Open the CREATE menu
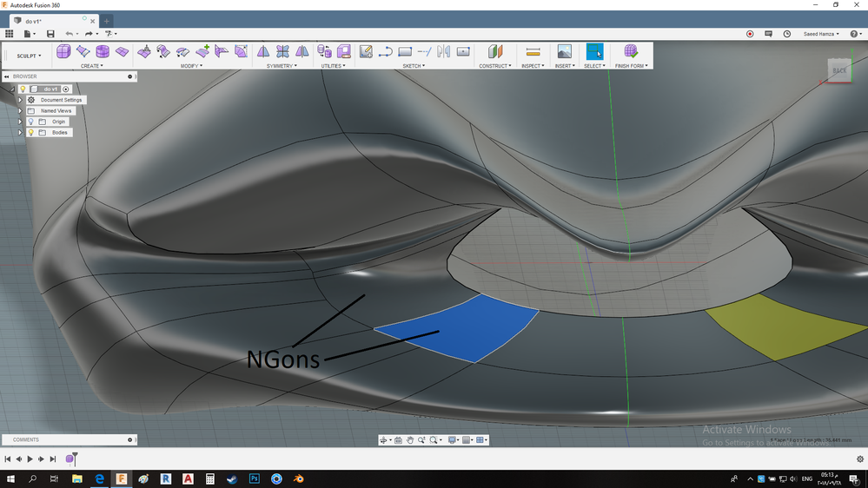The image size is (868, 488). point(92,66)
